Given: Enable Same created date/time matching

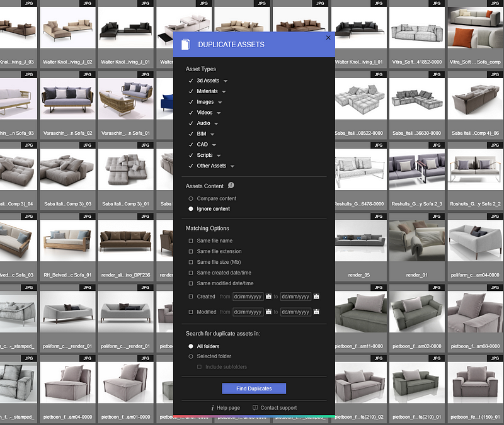Looking at the screenshot, I should tap(191, 273).
